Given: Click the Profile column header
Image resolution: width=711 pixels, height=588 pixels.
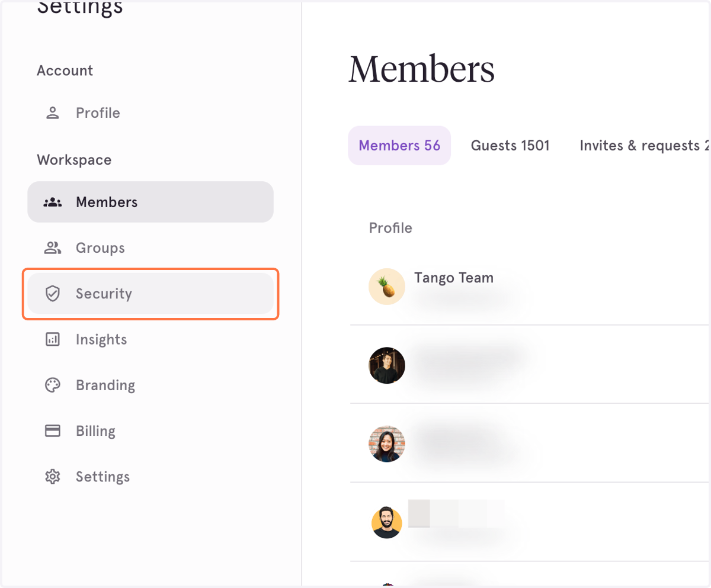Looking at the screenshot, I should 390,228.
